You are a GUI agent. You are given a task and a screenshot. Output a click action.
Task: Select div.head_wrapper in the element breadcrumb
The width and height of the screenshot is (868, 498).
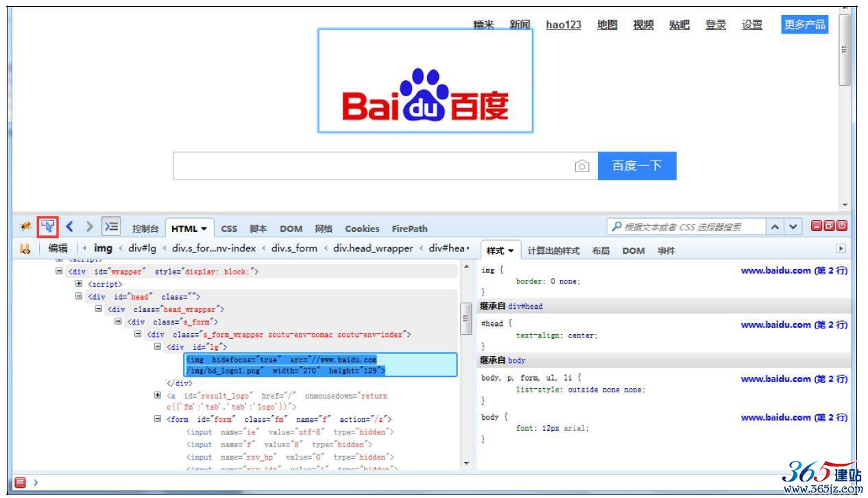(373, 248)
